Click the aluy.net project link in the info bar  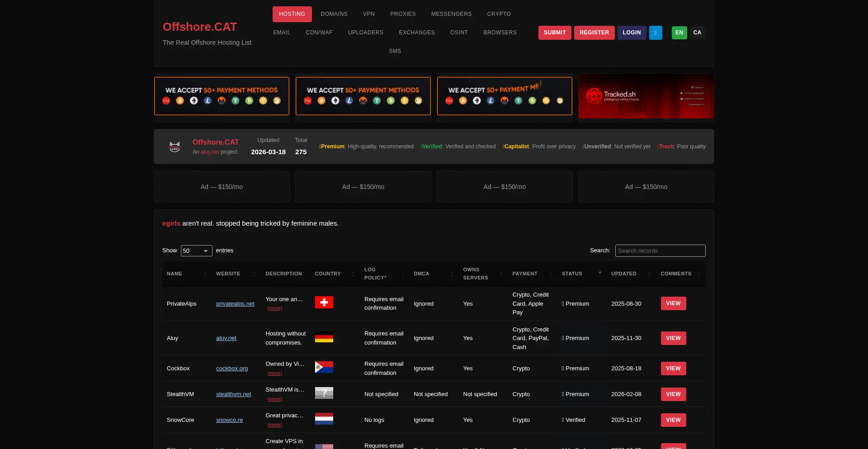(x=210, y=152)
